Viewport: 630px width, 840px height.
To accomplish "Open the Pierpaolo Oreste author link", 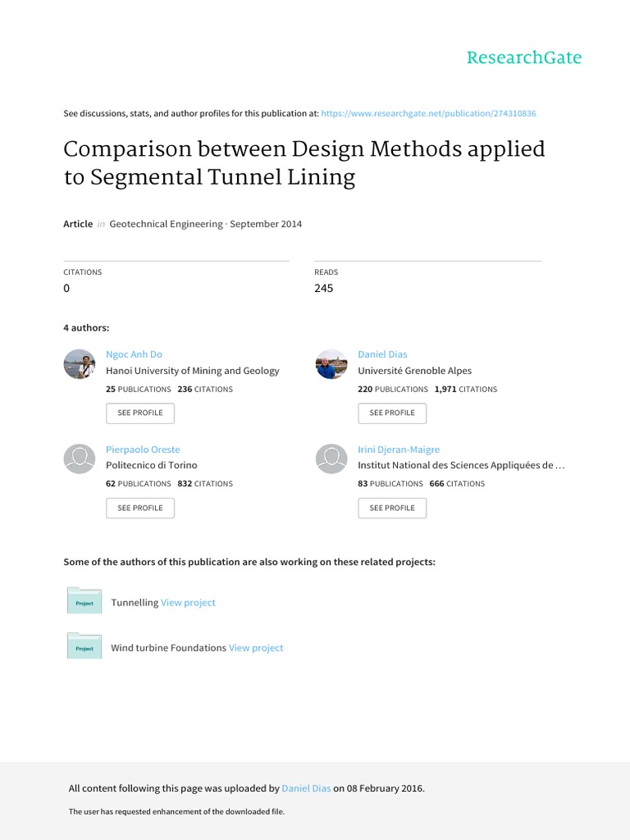I will (x=143, y=450).
